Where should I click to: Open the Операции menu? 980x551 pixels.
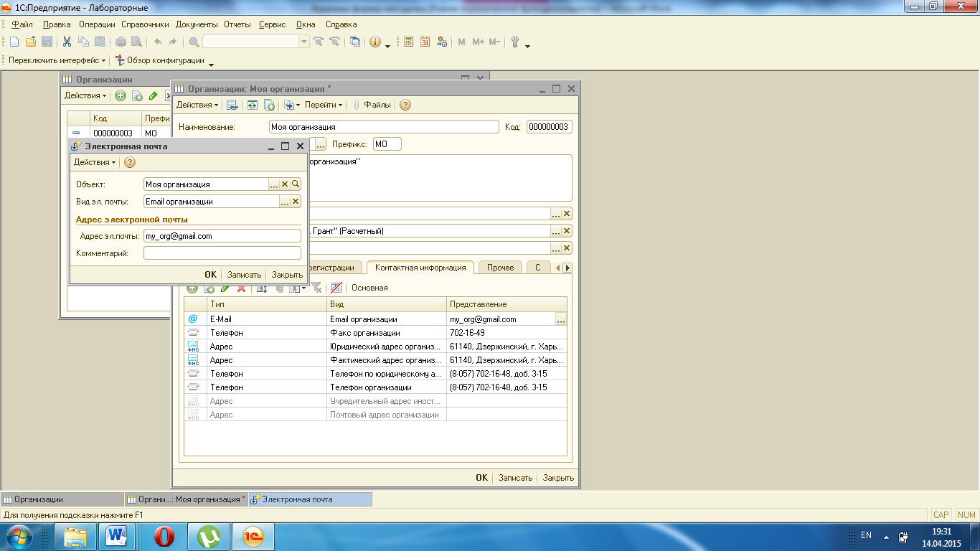tap(97, 24)
